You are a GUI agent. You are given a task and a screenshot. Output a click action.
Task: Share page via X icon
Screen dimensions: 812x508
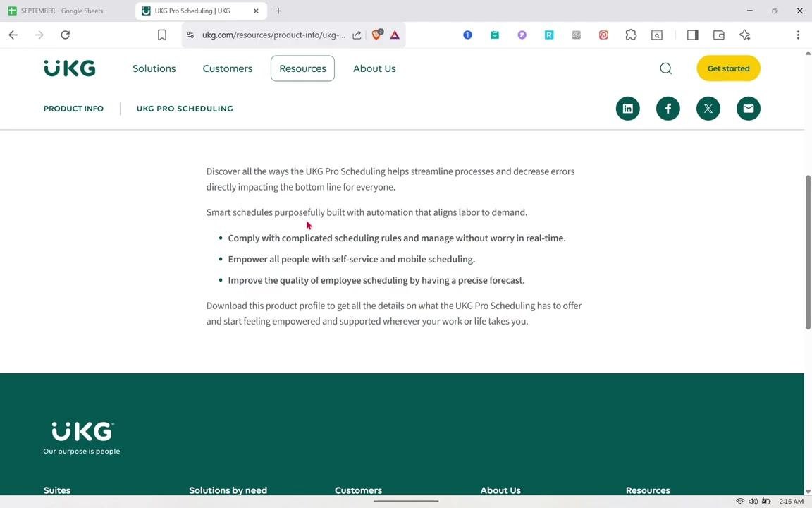pyautogui.click(x=708, y=109)
